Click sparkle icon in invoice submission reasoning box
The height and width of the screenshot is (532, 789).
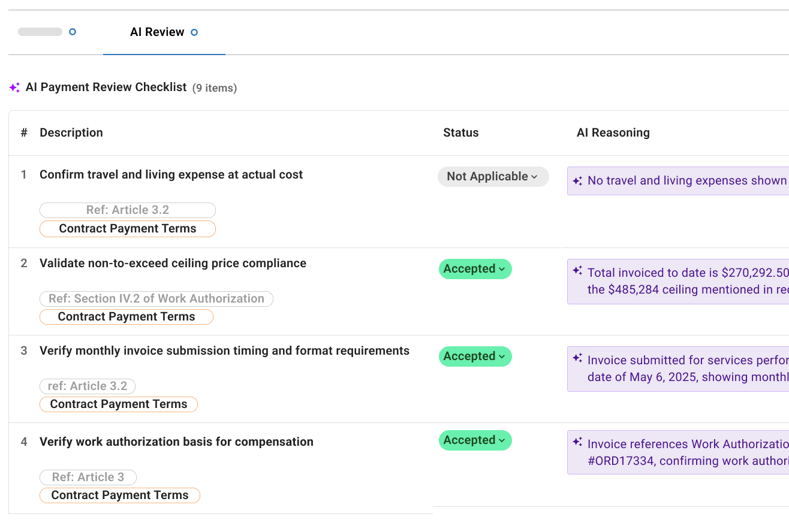click(577, 358)
